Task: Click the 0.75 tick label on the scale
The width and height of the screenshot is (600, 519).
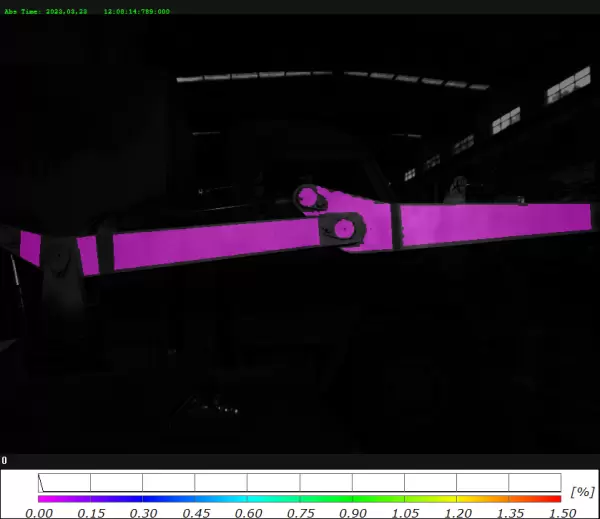Action: [300, 512]
